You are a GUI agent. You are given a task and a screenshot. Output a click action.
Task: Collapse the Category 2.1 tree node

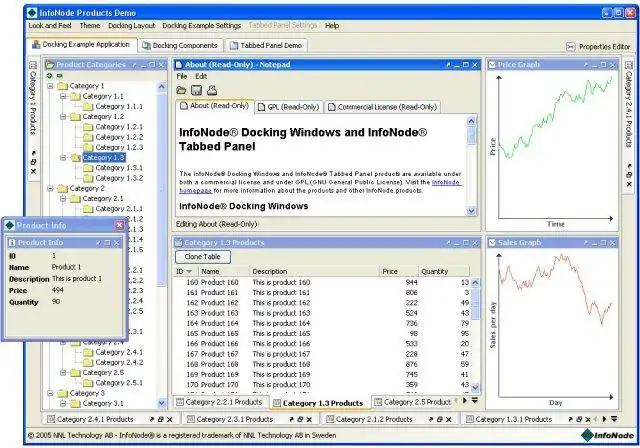pyautogui.click(x=63, y=199)
